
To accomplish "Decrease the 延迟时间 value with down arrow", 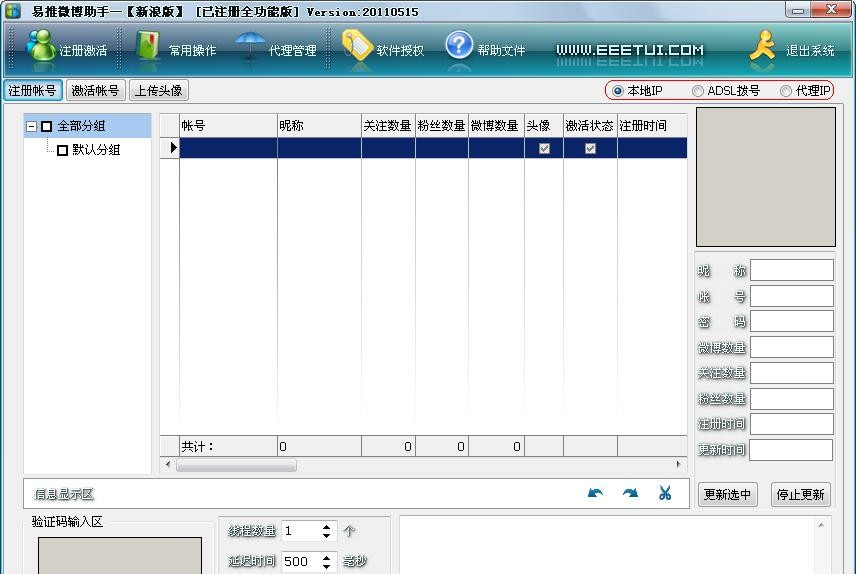I will [x=326, y=566].
